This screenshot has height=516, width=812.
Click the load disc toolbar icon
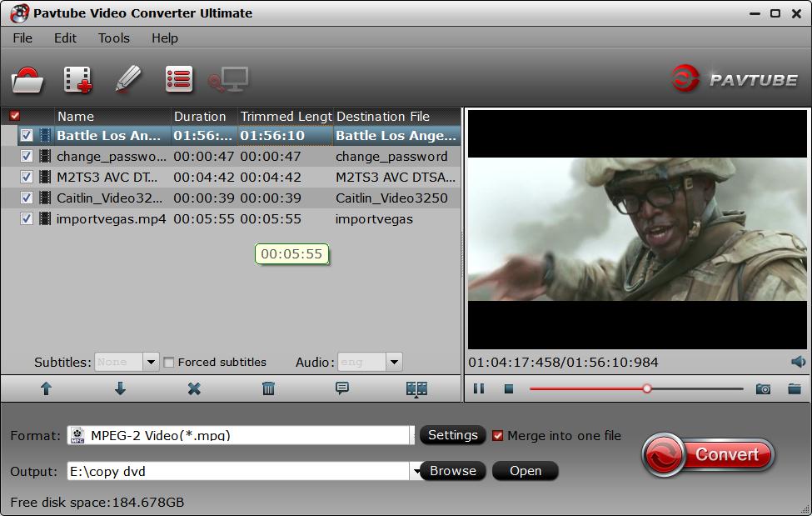[x=27, y=80]
